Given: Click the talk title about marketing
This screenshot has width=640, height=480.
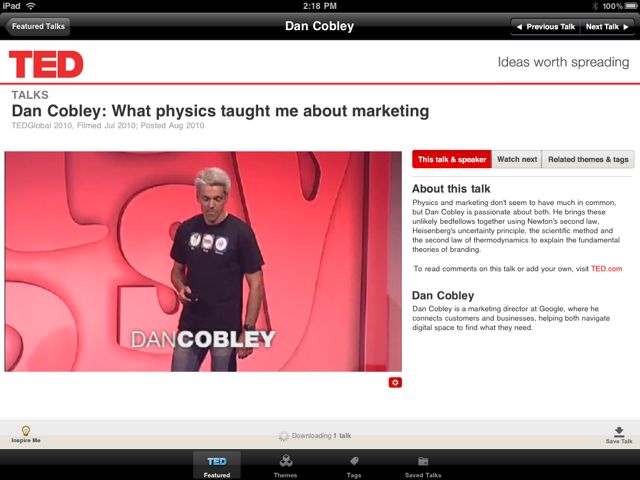Looking at the screenshot, I should 220,111.
